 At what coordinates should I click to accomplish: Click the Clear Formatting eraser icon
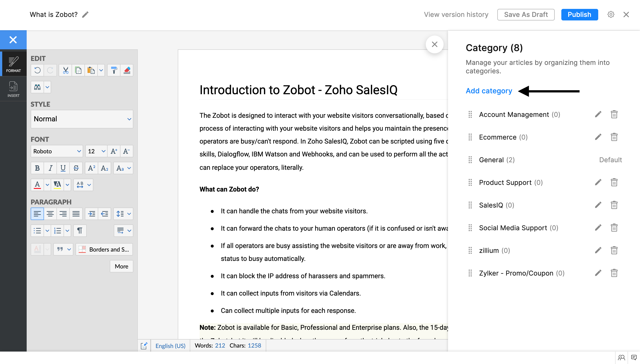tap(127, 70)
